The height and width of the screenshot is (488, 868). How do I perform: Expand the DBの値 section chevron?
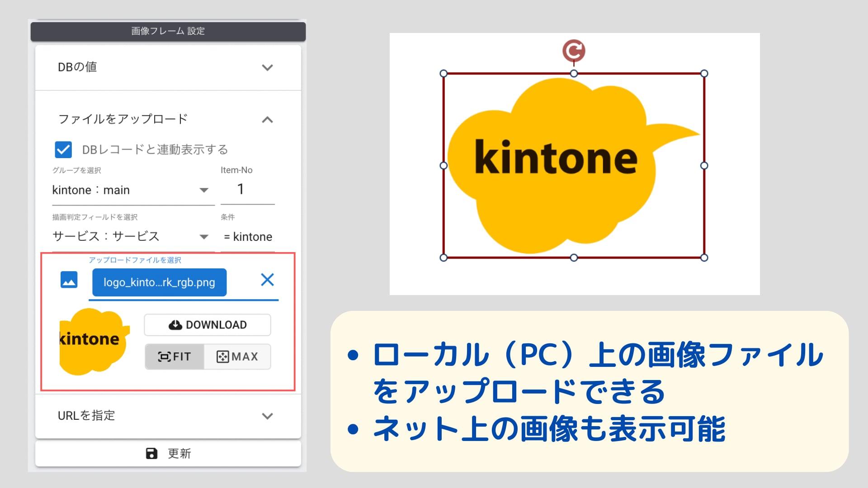pyautogui.click(x=267, y=68)
